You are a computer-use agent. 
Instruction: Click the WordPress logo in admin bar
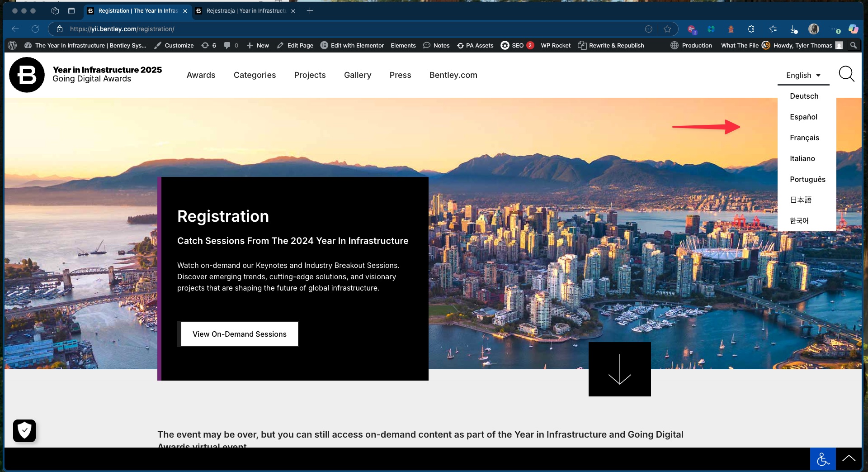13,45
